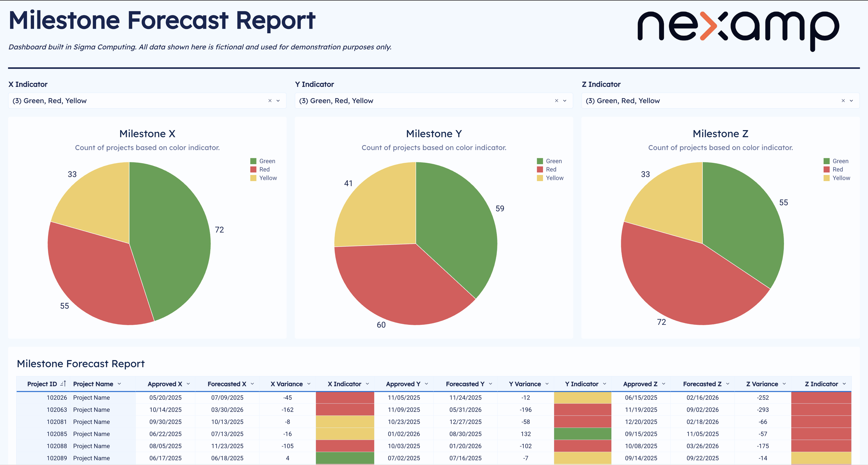The image size is (868, 465).
Task: Select the Forecasted Y column header
Action: (465, 384)
